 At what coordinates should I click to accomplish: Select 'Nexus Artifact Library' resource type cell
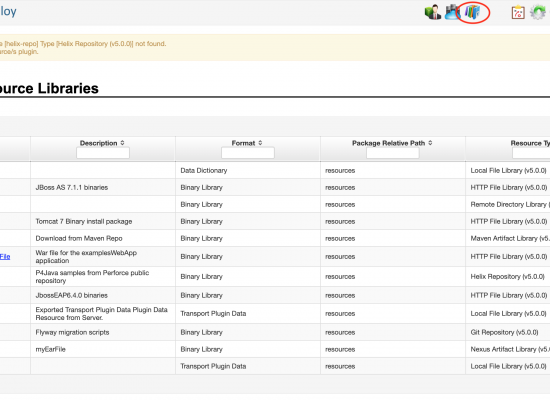click(510, 349)
